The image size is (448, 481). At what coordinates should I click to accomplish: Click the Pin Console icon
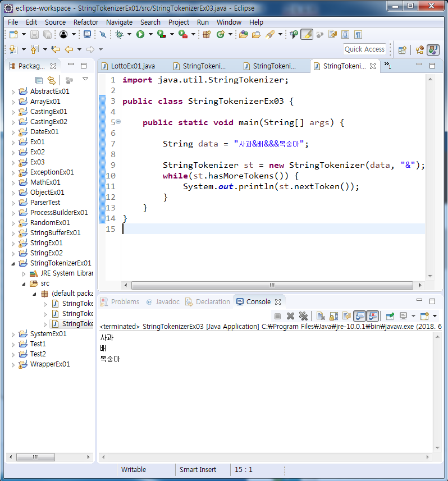point(390,316)
